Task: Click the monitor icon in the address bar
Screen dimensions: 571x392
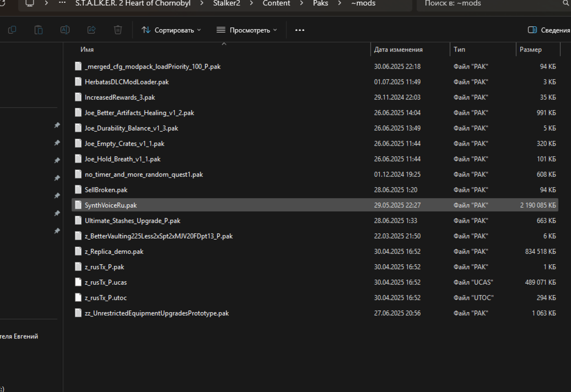Action: coord(30,3)
